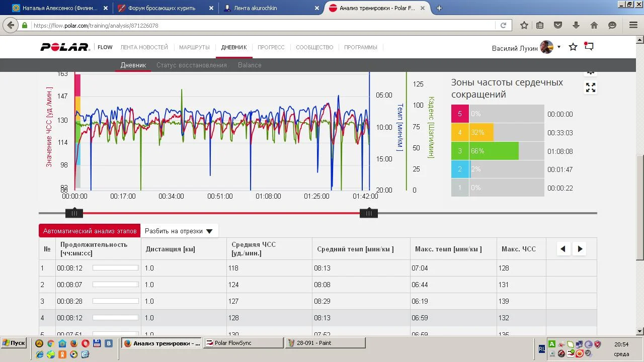Open user profile dropdown arrow
This screenshot has width=644, height=362.
[558, 47]
